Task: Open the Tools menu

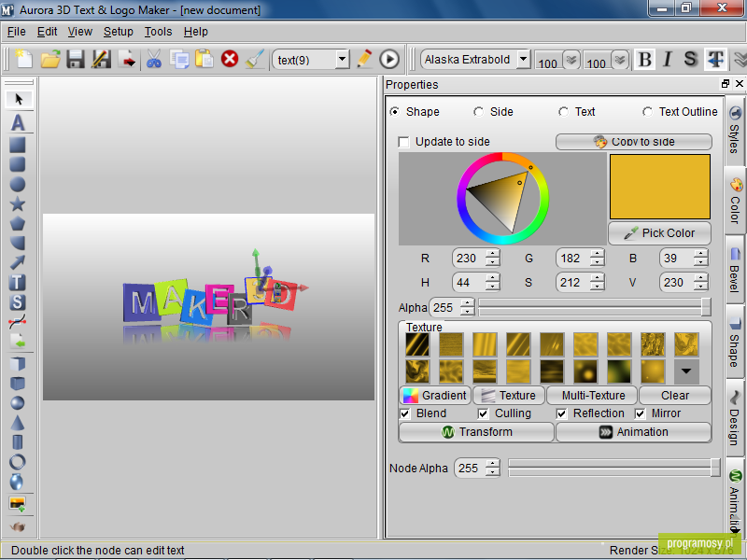Action: (158, 32)
